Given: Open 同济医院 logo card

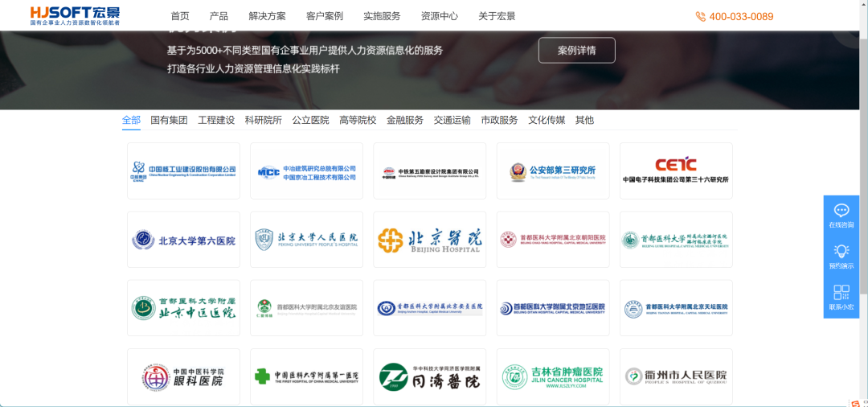Looking at the screenshot, I should click(429, 376).
